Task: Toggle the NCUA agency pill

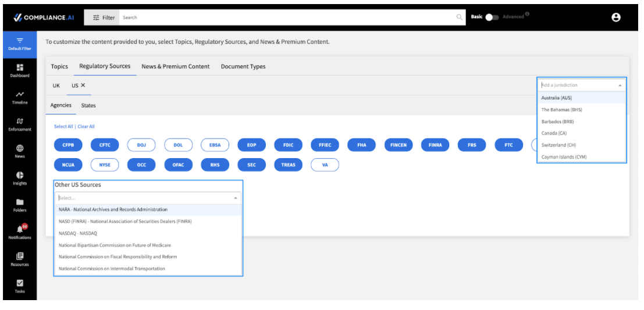Action: [x=68, y=165]
